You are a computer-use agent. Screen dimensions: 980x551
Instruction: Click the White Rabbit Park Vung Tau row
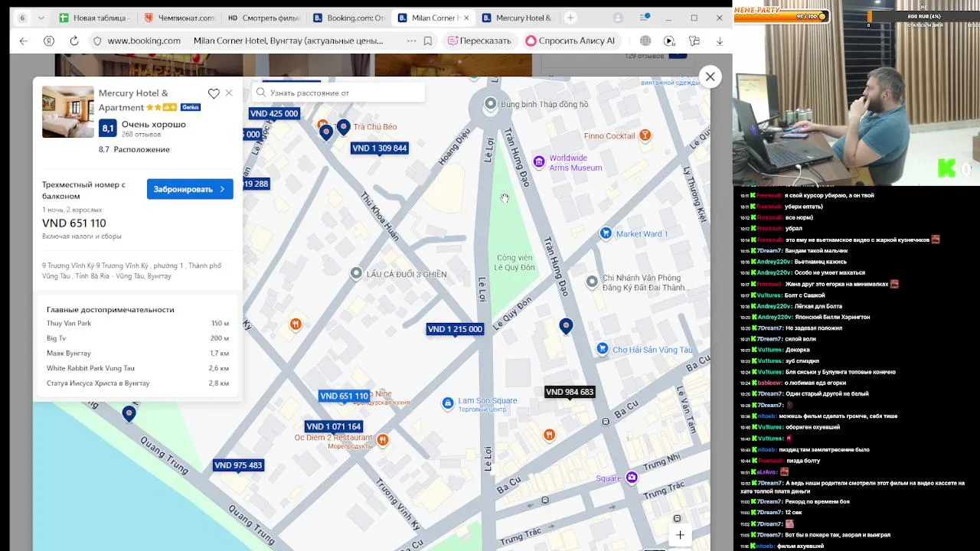coord(138,368)
